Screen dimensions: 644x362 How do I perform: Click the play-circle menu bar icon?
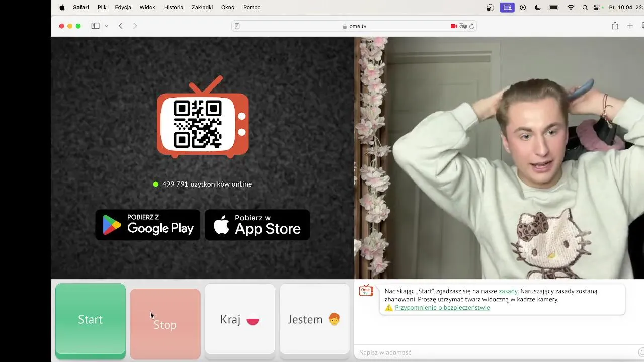click(x=523, y=8)
